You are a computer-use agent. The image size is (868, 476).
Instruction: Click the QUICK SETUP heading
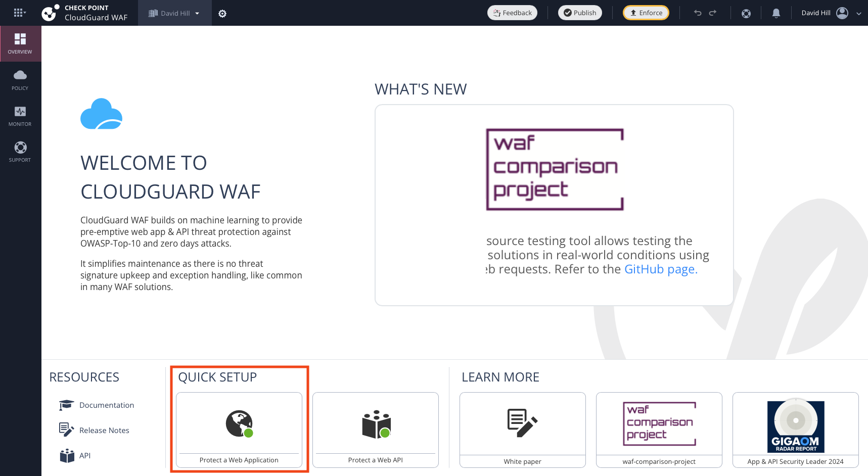217,377
